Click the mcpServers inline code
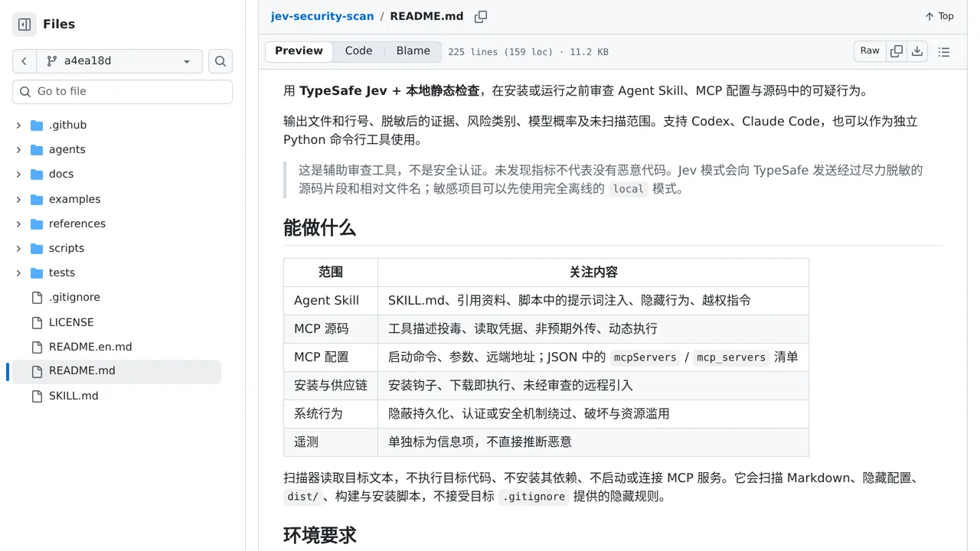 (645, 357)
